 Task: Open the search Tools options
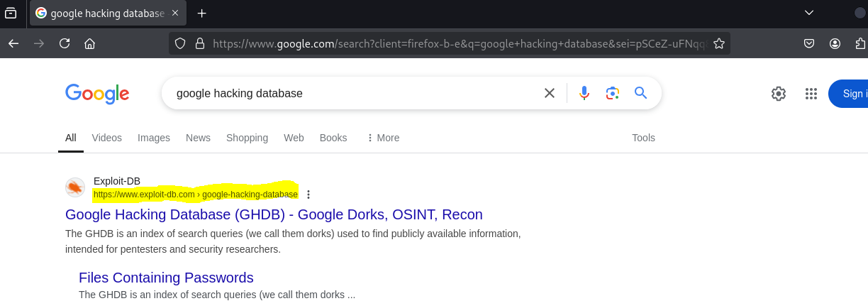(x=643, y=138)
